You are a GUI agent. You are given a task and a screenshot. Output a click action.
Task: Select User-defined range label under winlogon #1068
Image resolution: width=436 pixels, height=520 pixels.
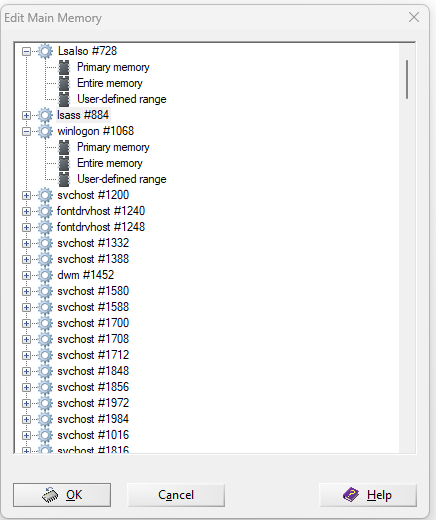122,179
